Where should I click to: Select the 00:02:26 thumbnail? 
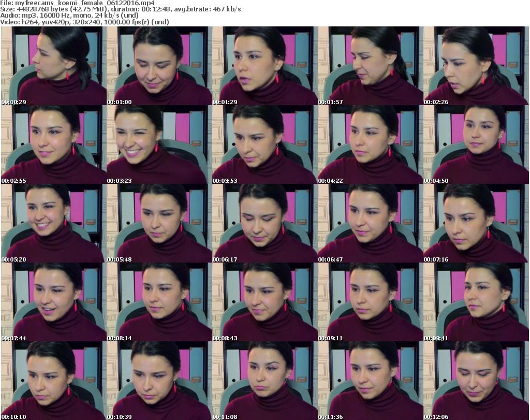[476, 66]
